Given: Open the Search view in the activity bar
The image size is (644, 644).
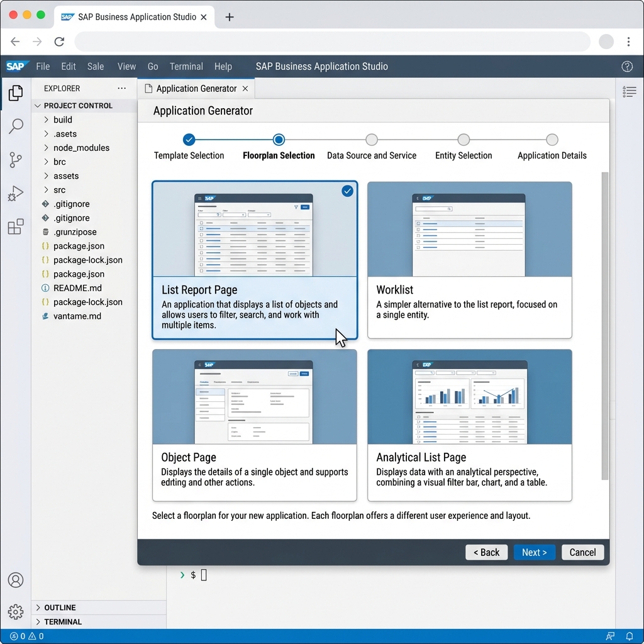Looking at the screenshot, I should [16, 126].
